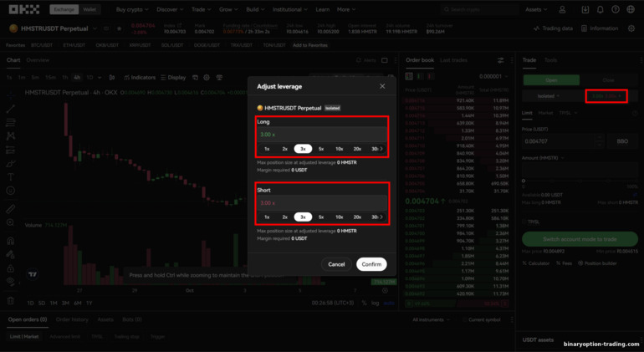The image size is (644, 352).
Task: Open the OKX logo home link
Action: 24,9
